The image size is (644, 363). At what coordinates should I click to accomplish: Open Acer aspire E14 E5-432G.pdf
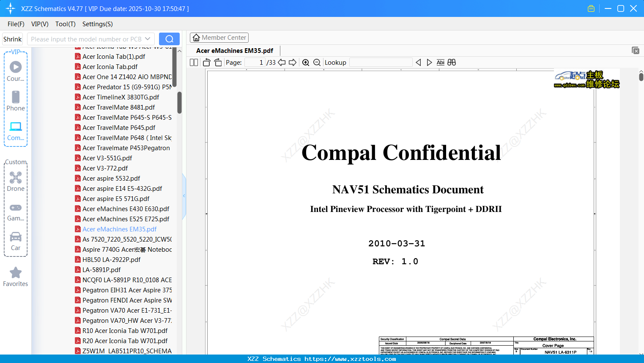122,188
